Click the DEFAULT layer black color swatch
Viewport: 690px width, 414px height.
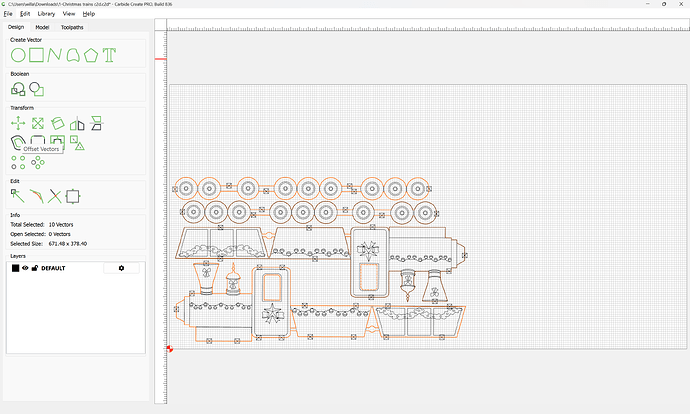[15, 268]
